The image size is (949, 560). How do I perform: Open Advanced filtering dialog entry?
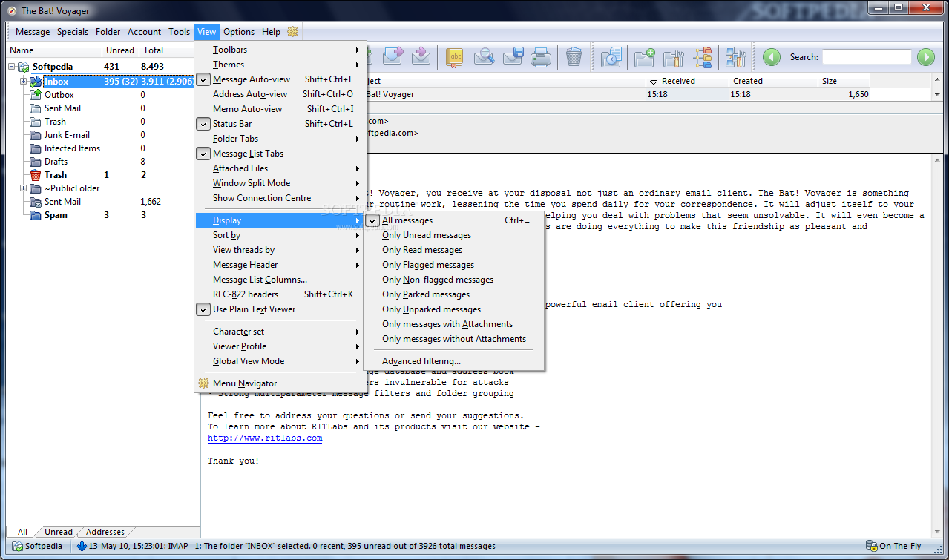tap(454, 361)
